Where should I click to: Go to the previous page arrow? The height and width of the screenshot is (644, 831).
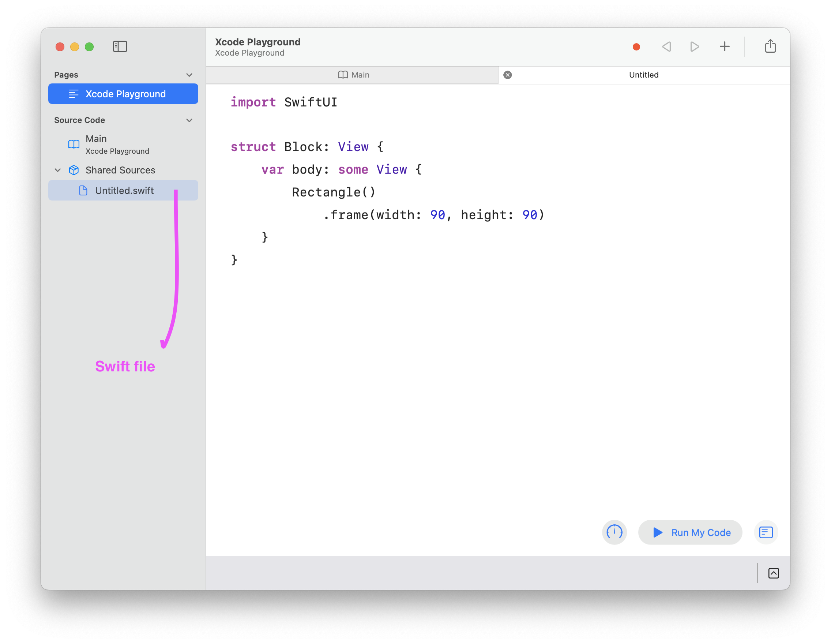point(666,46)
